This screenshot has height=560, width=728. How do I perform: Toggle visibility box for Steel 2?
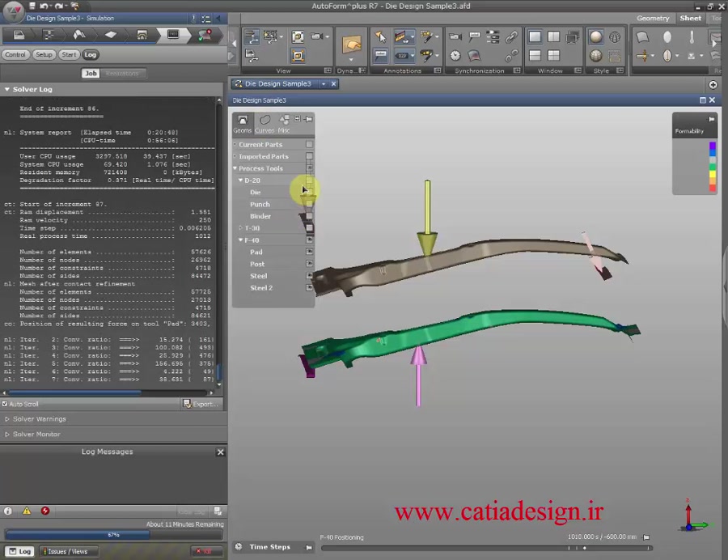[x=309, y=287]
